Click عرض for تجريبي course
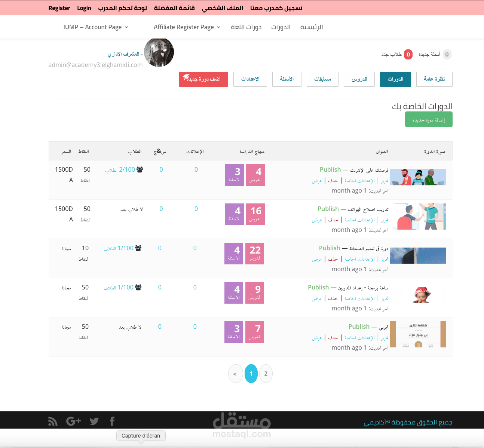Screen dimensions: 484x448 click(x=317, y=338)
